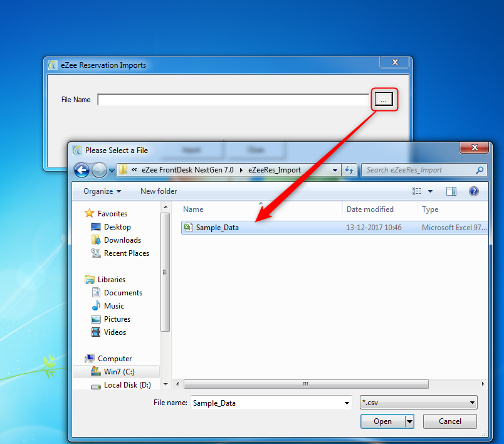This screenshot has height=444, width=504.
Task: Open Music library
Action: pos(114,306)
